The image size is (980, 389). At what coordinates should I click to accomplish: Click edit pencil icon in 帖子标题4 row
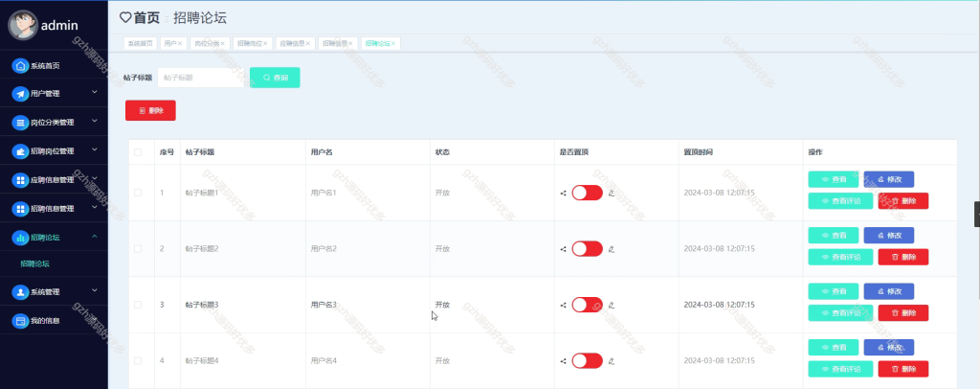612,361
